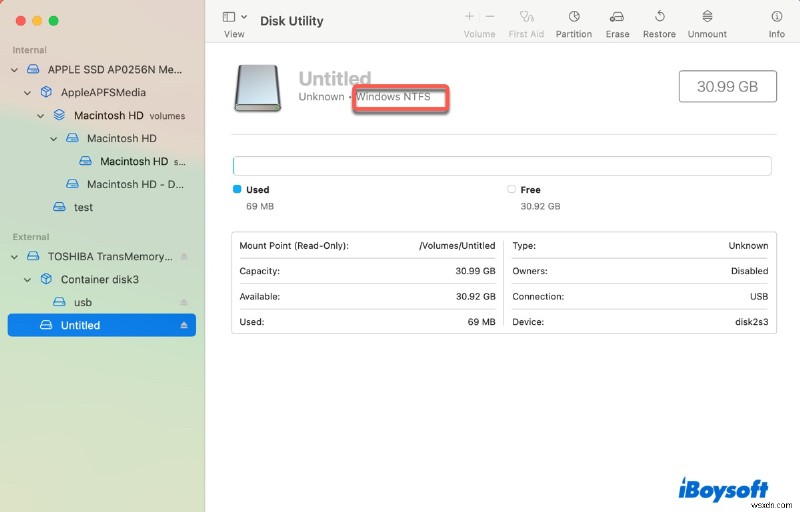
Task: Click the Windows NTFS format label
Action: pyautogui.click(x=393, y=96)
